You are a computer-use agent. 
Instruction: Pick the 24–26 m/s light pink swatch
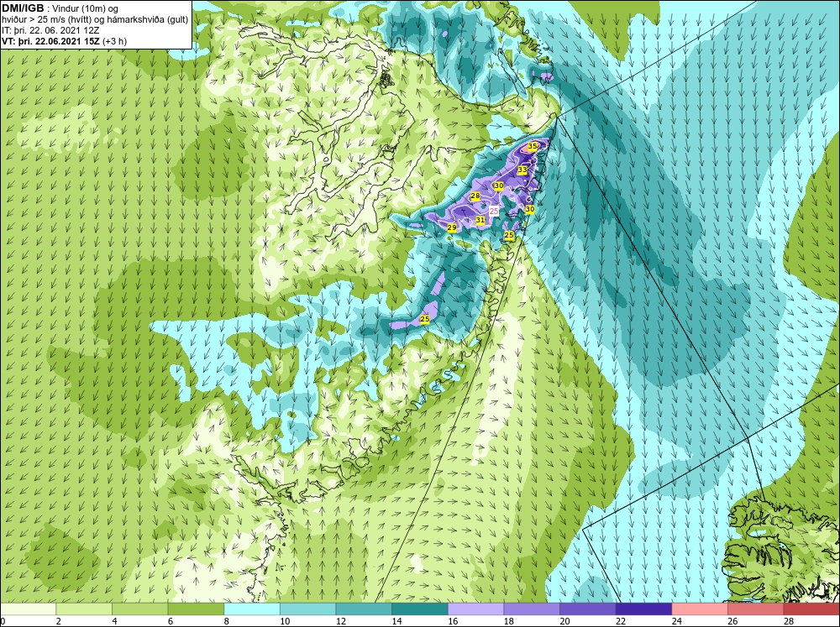coord(700,609)
